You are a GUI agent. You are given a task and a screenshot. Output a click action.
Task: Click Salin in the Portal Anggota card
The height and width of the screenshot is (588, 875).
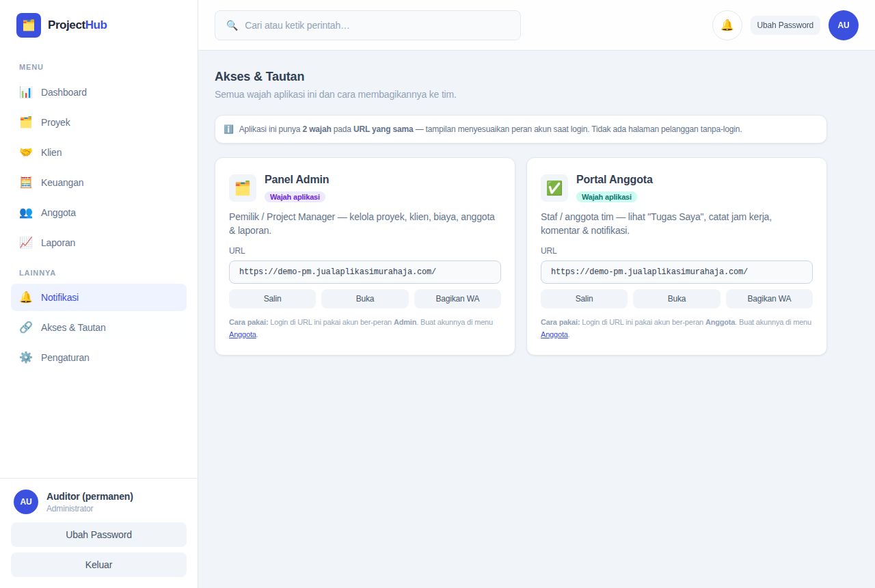tap(584, 299)
